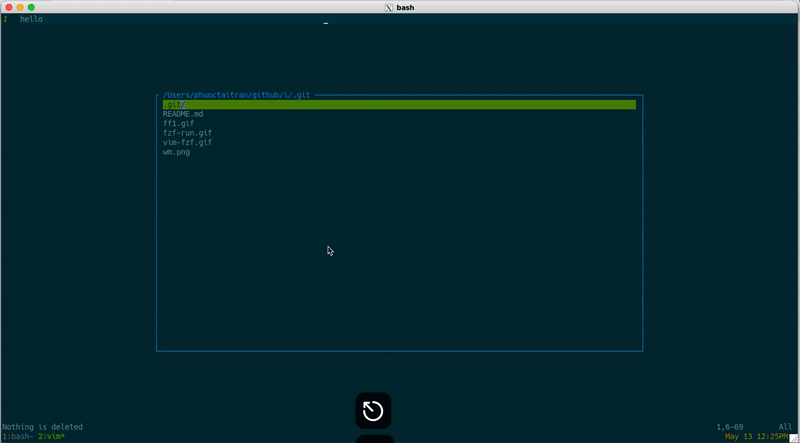
Task: Close the bash window with red button
Action: tap(9, 8)
